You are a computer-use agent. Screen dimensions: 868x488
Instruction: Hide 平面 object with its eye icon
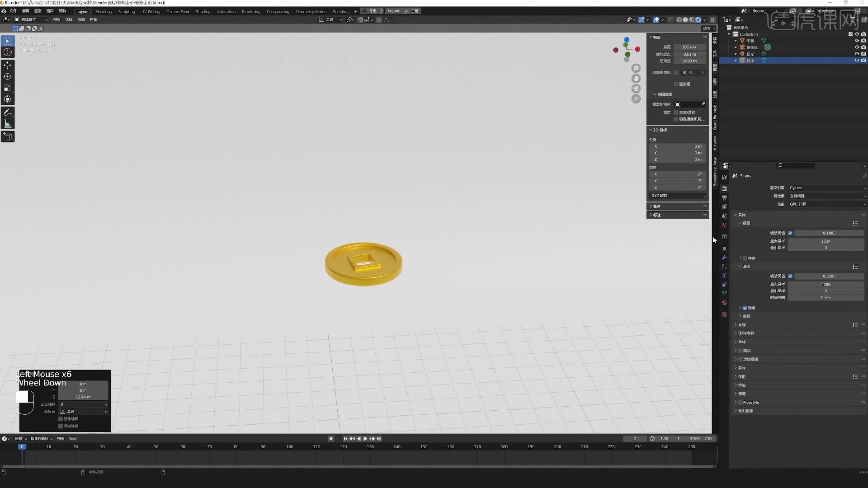coord(857,41)
